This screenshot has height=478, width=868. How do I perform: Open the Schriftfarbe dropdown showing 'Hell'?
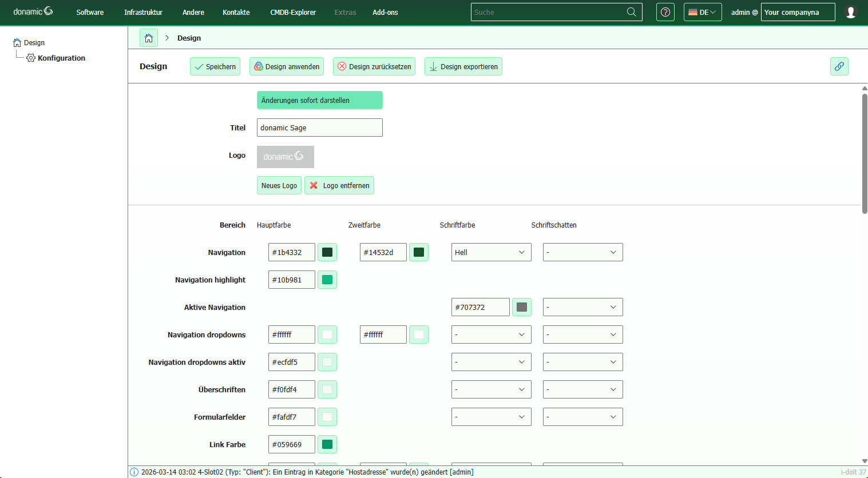pyautogui.click(x=491, y=252)
